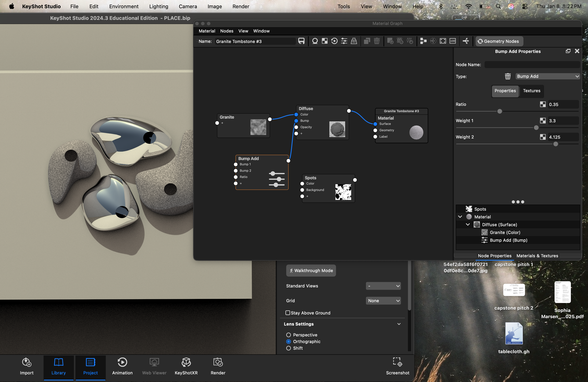Click the textures checkerboard toolbar icon
Screen dimensions: 588x382
coord(325,41)
